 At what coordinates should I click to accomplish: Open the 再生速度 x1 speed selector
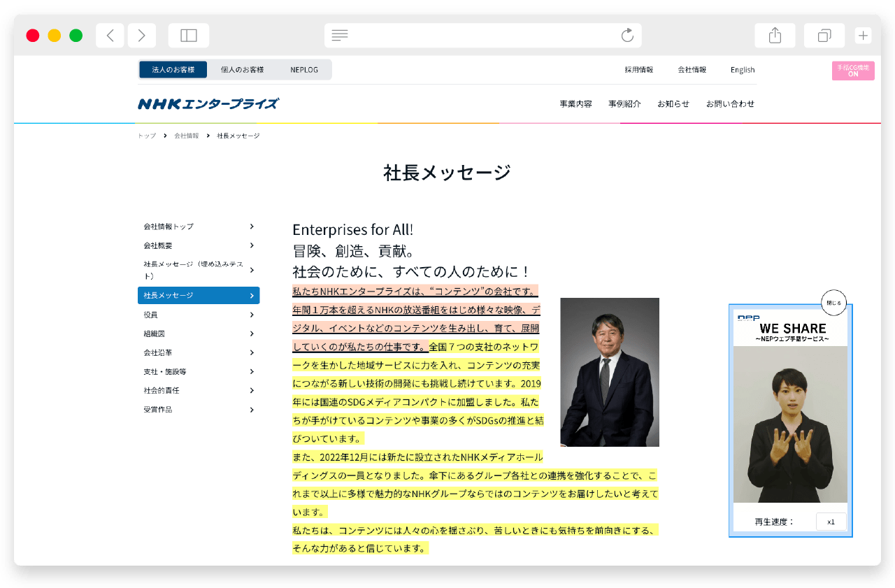click(x=831, y=522)
